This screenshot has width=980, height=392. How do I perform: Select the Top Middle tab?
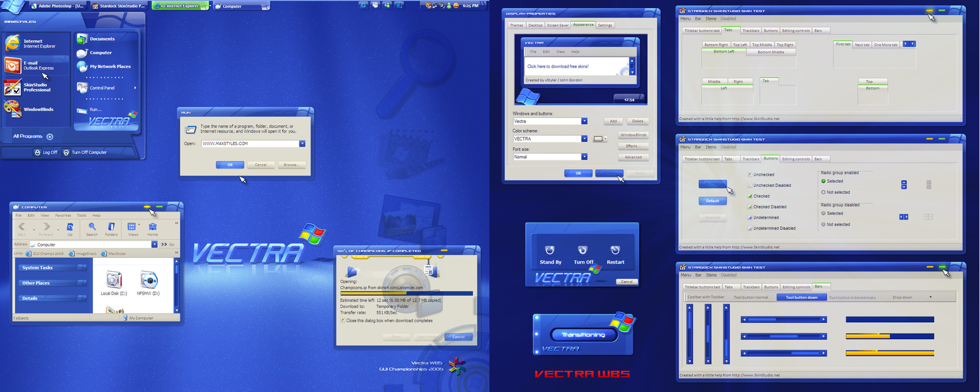[x=762, y=45]
